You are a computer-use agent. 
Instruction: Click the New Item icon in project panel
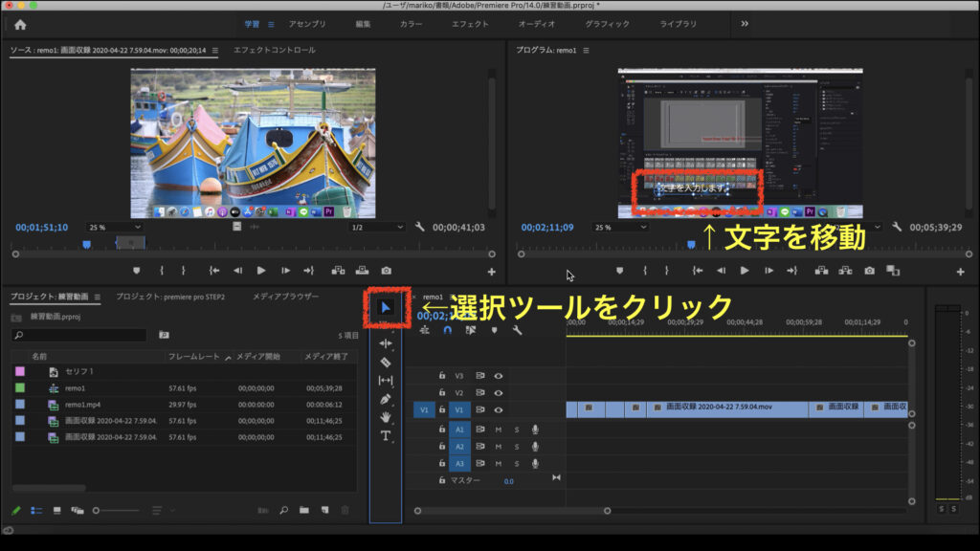(x=325, y=511)
